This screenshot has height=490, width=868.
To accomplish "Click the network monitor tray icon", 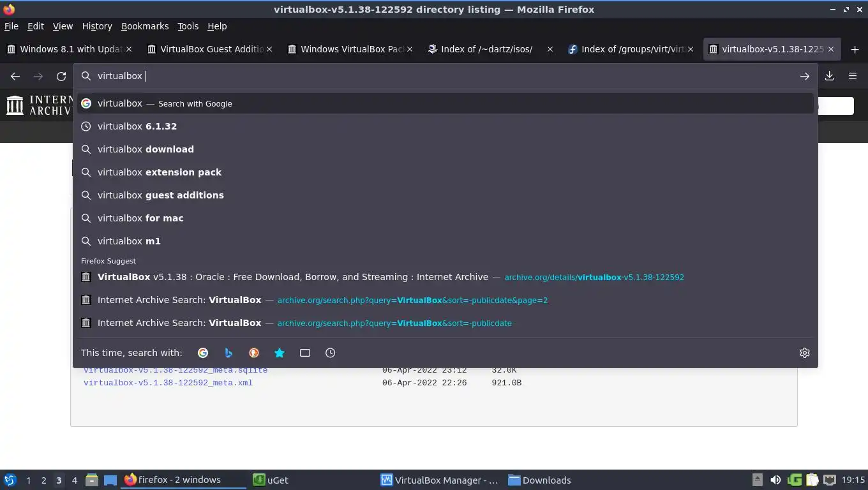I will coord(829,480).
